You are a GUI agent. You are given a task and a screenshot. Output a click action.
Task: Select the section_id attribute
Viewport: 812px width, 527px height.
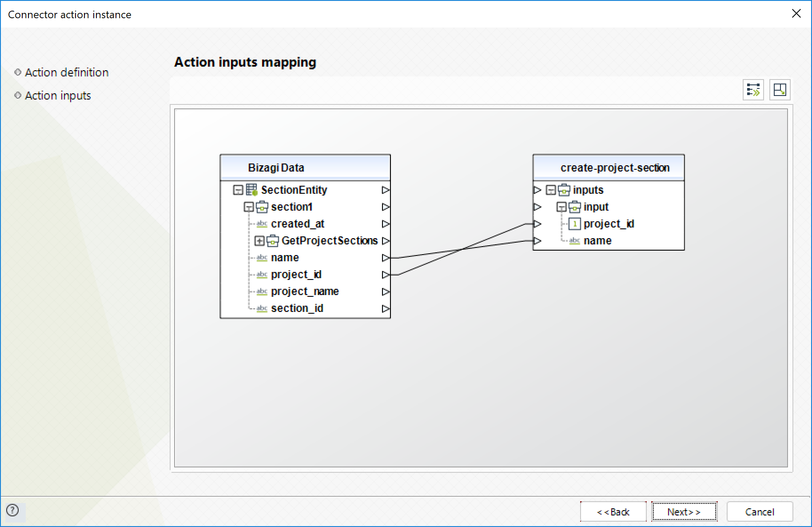pos(297,308)
